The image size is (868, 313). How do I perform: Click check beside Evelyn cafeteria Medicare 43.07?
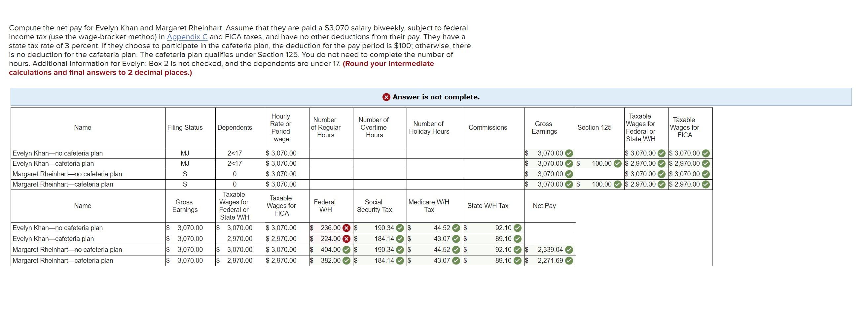coord(456,239)
